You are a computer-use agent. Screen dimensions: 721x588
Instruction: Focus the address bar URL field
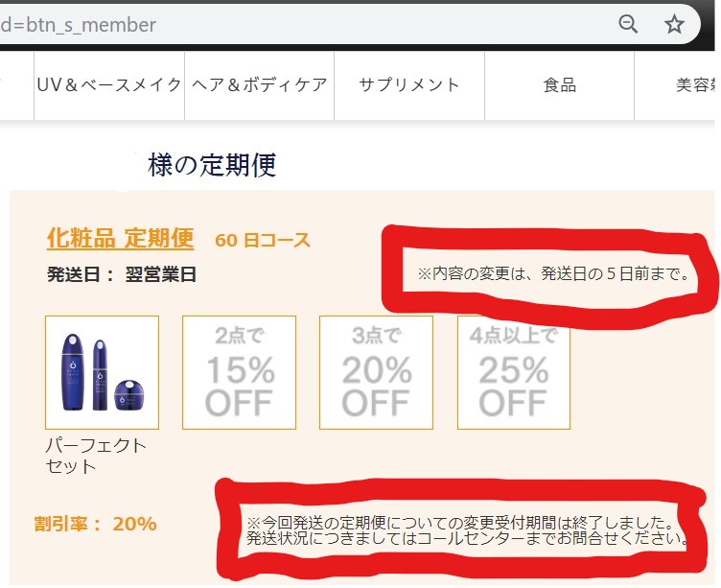[x=288, y=25]
